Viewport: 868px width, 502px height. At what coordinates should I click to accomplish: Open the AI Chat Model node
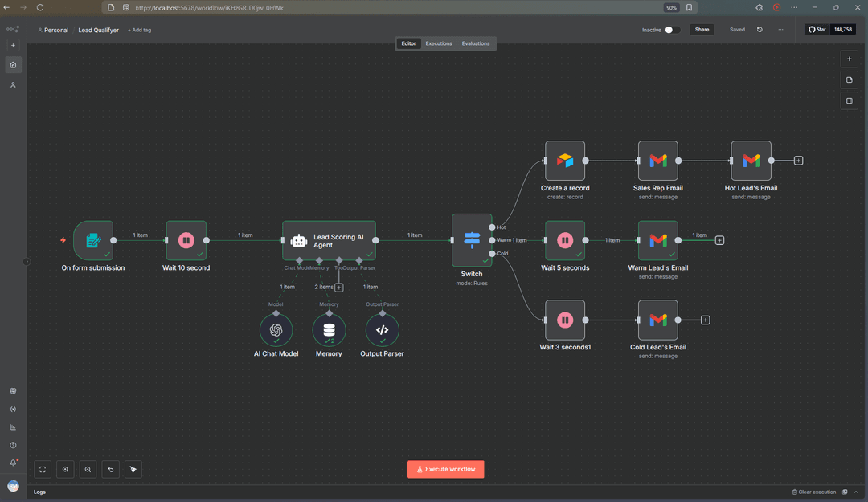pyautogui.click(x=276, y=329)
